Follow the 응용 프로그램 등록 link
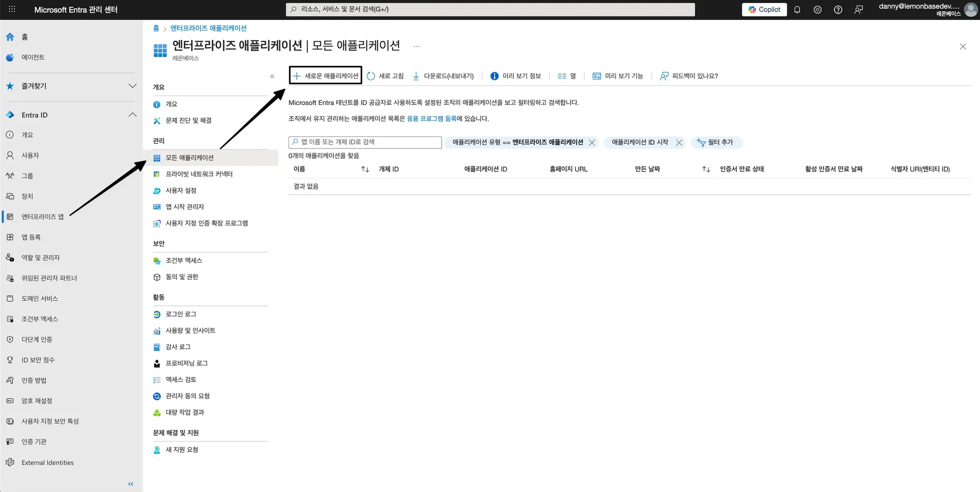The height and width of the screenshot is (492, 980). pos(432,119)
